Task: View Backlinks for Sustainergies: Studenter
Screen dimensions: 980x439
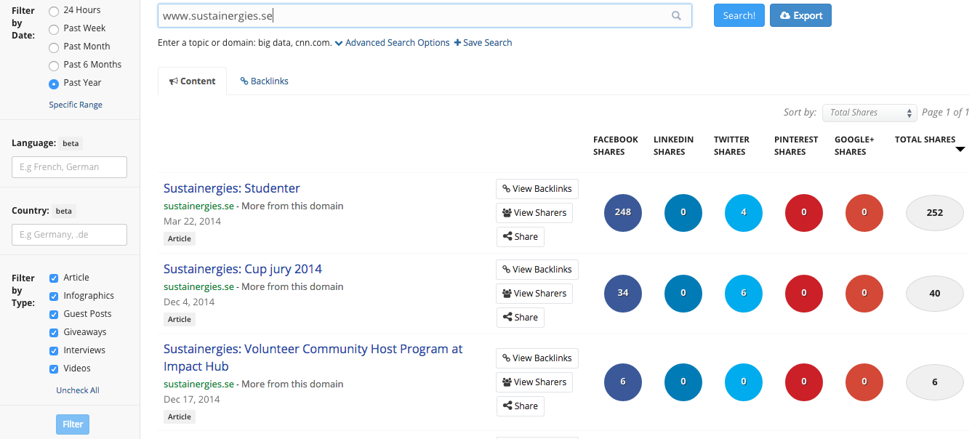Action: 537,189
